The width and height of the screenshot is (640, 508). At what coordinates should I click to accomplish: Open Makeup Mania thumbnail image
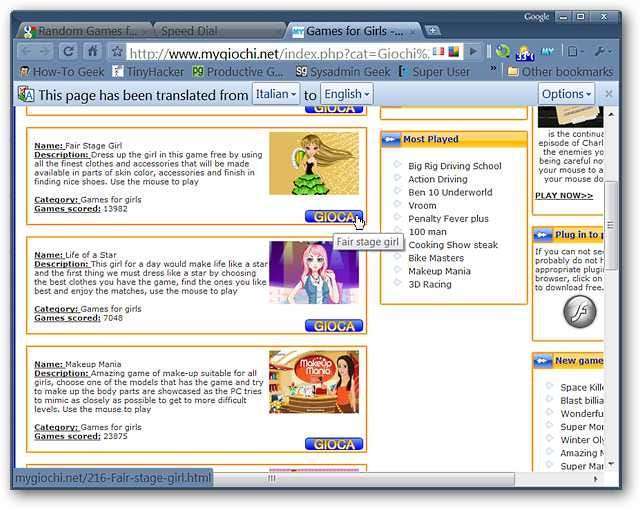tap(314, 382)
